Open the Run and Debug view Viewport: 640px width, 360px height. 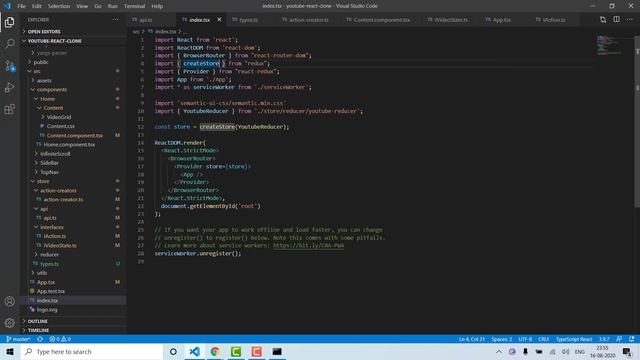[9, 87]
